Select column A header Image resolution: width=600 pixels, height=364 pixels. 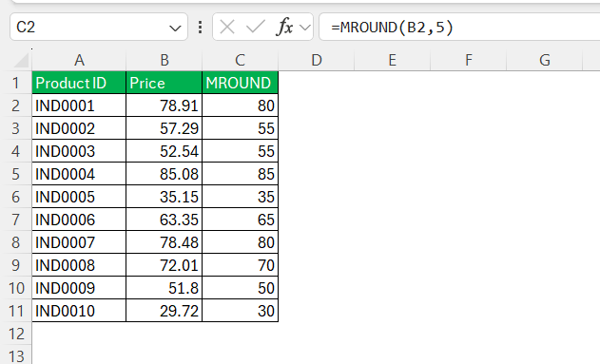click(x=79, y=60)
